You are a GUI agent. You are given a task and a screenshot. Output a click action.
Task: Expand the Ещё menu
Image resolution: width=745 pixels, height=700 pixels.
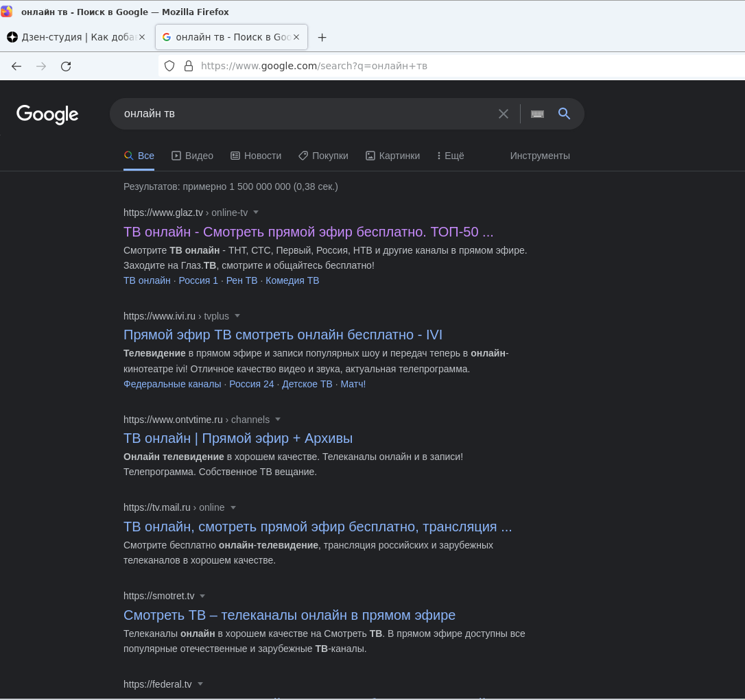451,156
